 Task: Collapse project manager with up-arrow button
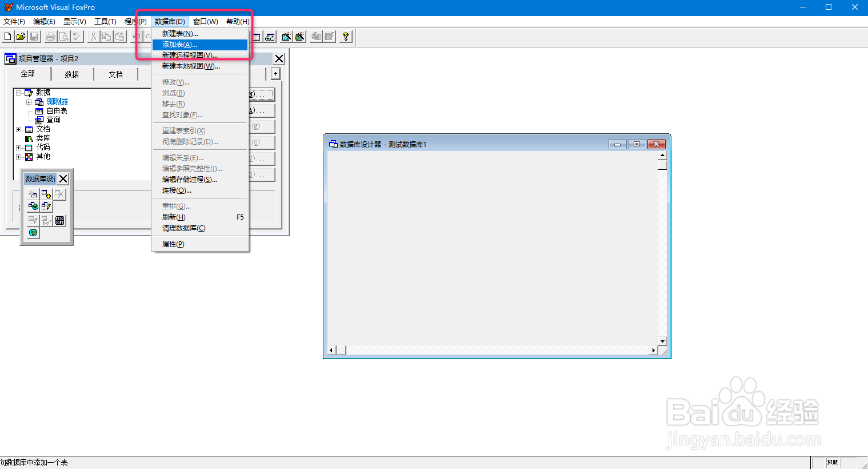coord(275,74)
